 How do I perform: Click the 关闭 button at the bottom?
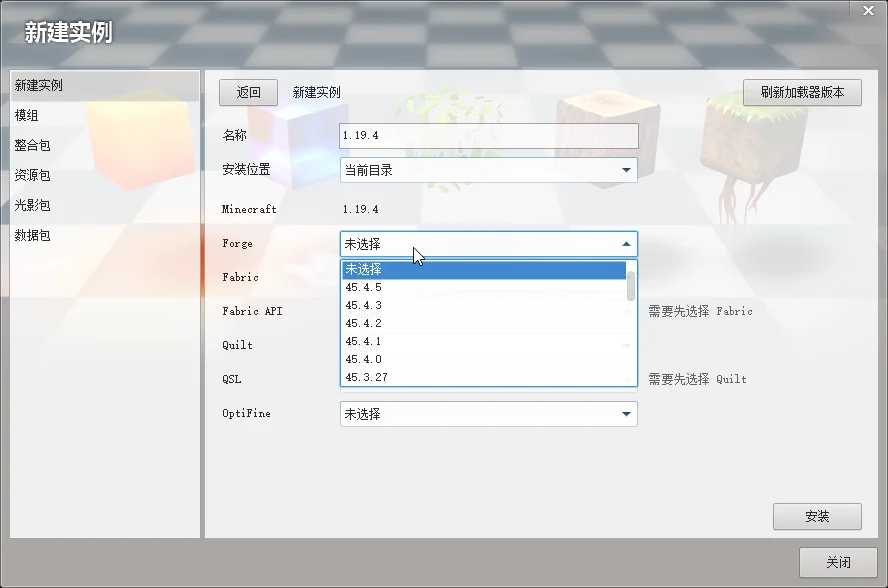pyautogui.click(x=838, y=562)
